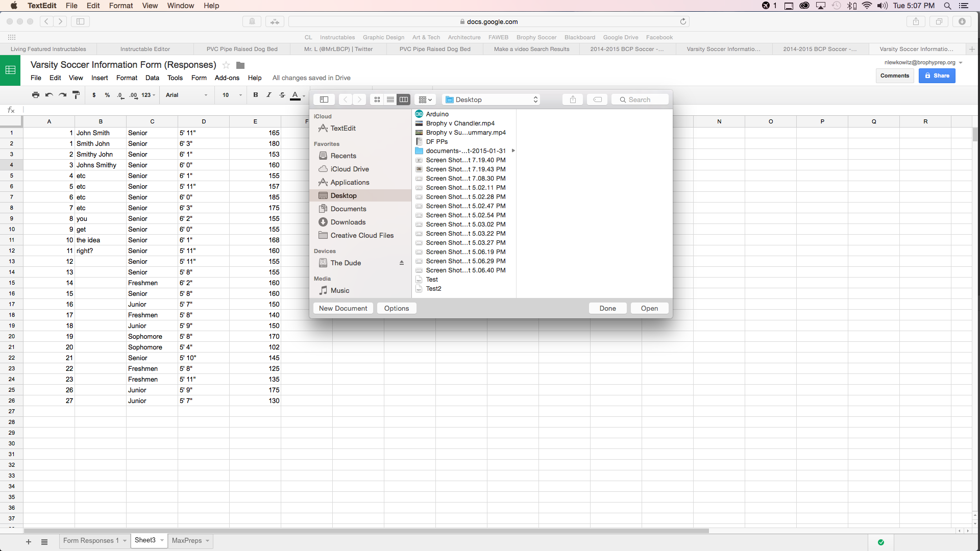The width and height of the screenshot is (980, 551).
Task: Click the move-to-folder icon beside the title
Action: [x=240, y=65]
